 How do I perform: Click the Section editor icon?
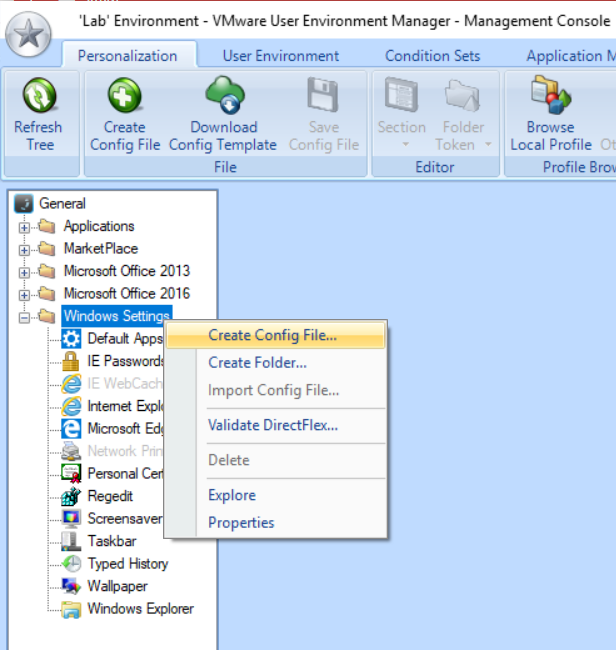point(401,95)
